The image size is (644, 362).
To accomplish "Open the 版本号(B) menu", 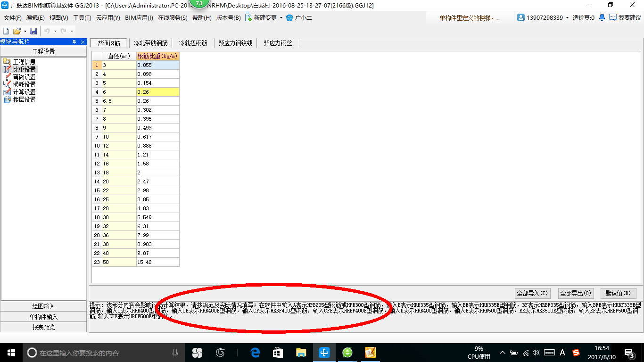I will coord(228,18).
